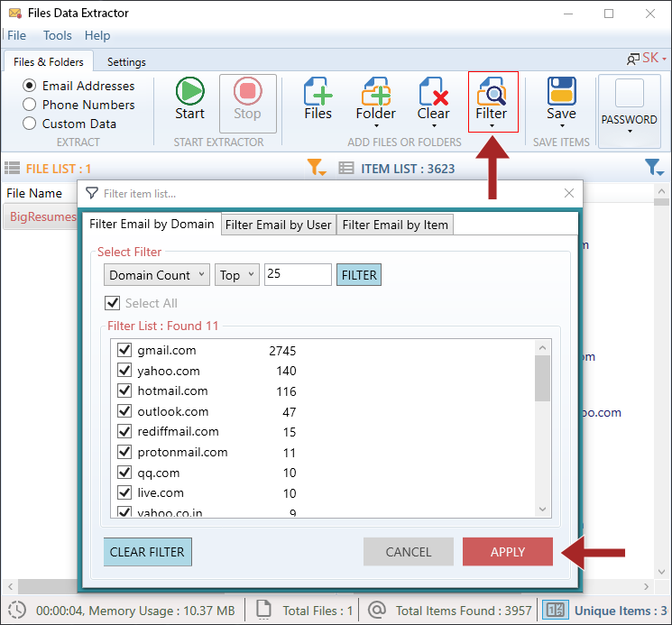Select Filter Email by User tab
Screen dimensions: 672x625
(279, 225)
